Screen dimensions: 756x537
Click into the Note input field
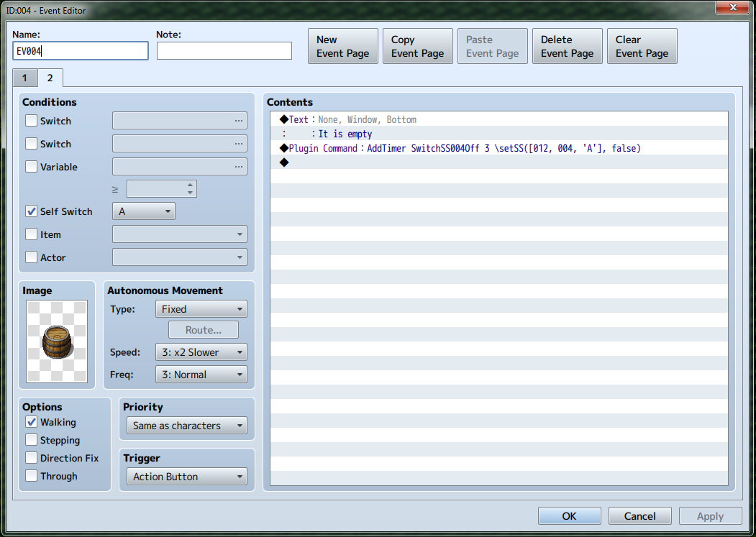pos(224,50)
